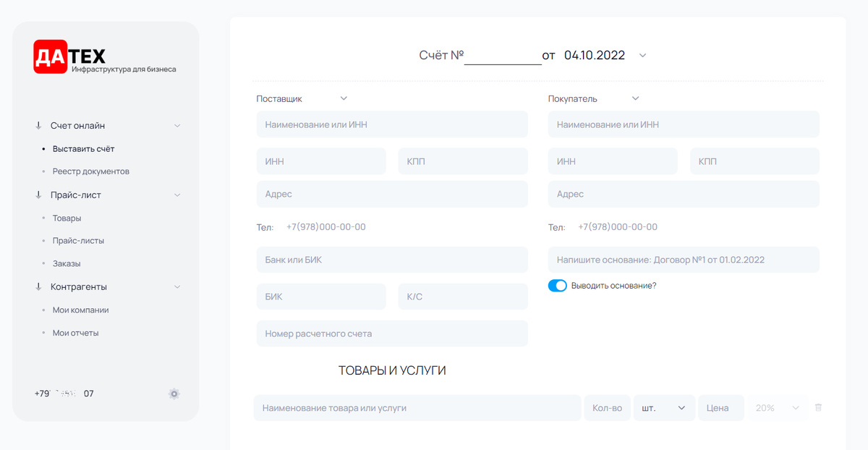
Task: Open settings via the gear icon
Action: (174, 394)
